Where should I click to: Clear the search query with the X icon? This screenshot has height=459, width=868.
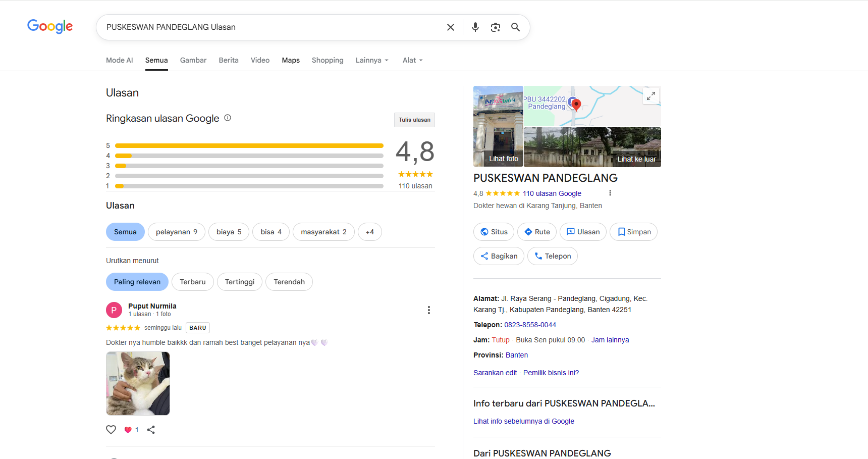450,27
